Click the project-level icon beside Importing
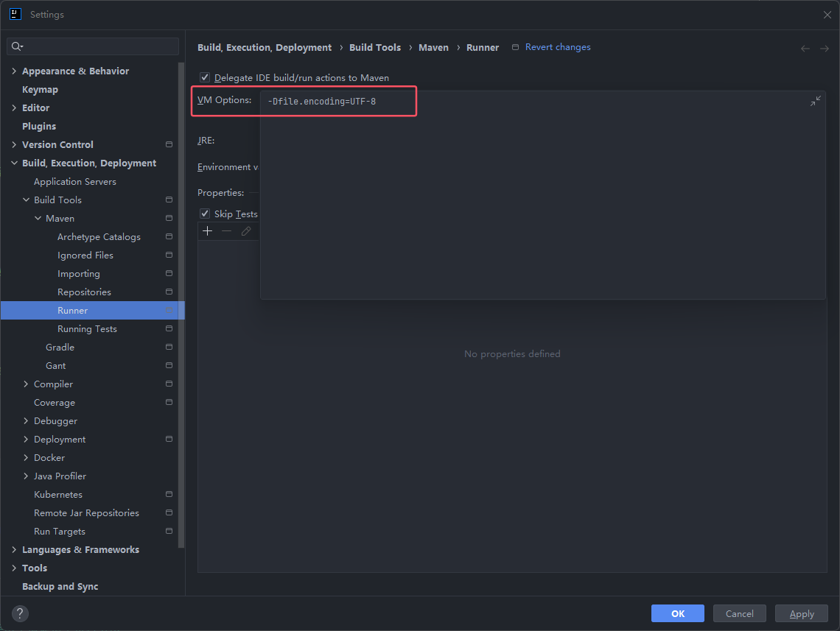840x631 pixels. click(169, 273)
